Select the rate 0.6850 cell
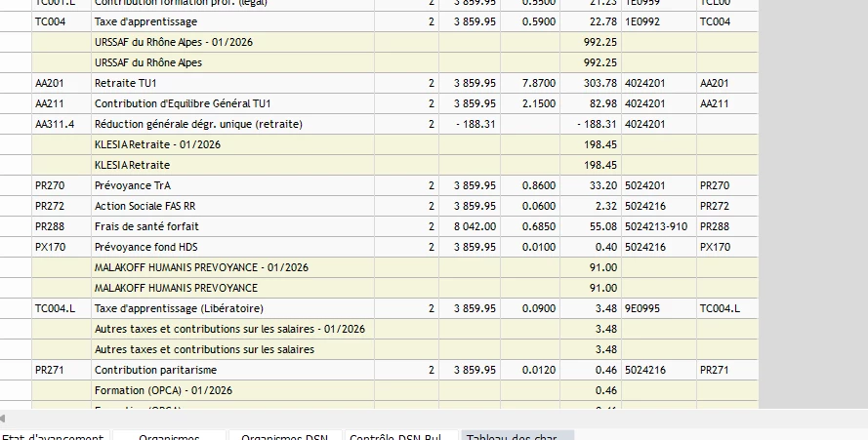The height and width of the screenshot is (440, 868). click(x=530, y=226)
